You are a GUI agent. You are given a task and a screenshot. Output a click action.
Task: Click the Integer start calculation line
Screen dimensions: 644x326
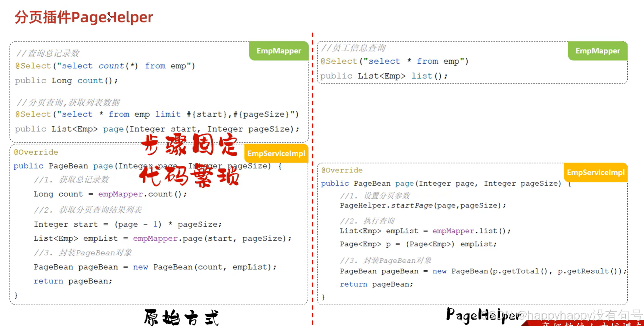127,224
